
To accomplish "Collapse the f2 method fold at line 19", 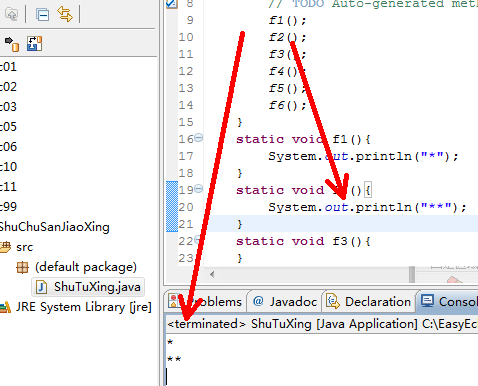I will point(199,189).
